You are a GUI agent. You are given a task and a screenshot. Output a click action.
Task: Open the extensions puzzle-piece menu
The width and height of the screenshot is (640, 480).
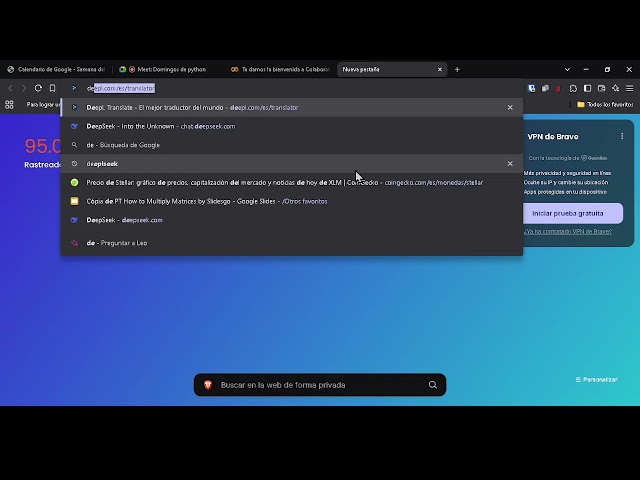point(573,88)
